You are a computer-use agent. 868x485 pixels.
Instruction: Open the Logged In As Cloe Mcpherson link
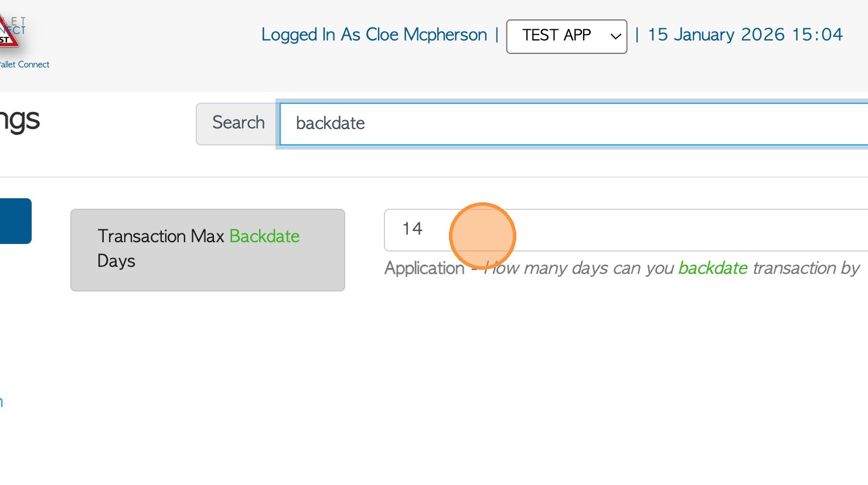pos(374,35)
